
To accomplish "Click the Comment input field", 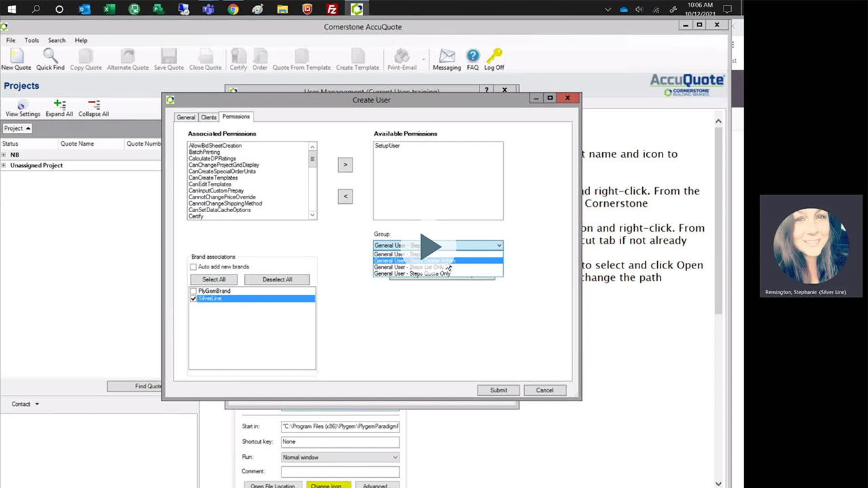I will tap(340, 472).
